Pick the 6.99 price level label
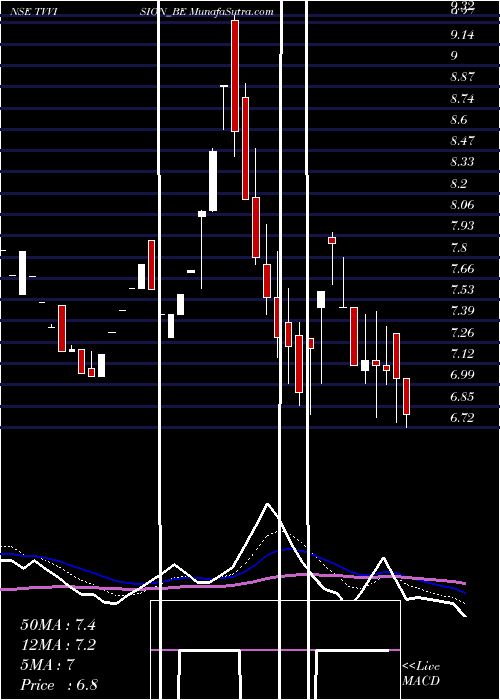Viewport: 500px width, 700px height. pyautogui.click(x=462, y=374)
